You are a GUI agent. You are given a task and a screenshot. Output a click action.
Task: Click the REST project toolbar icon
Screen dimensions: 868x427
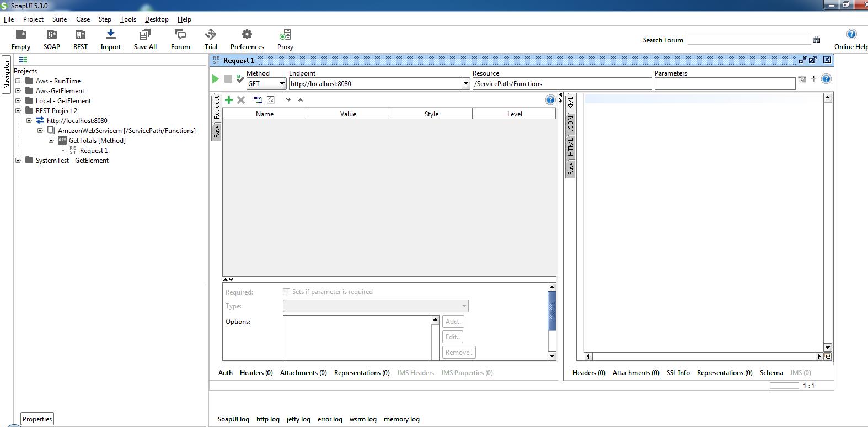coord(81,40)
